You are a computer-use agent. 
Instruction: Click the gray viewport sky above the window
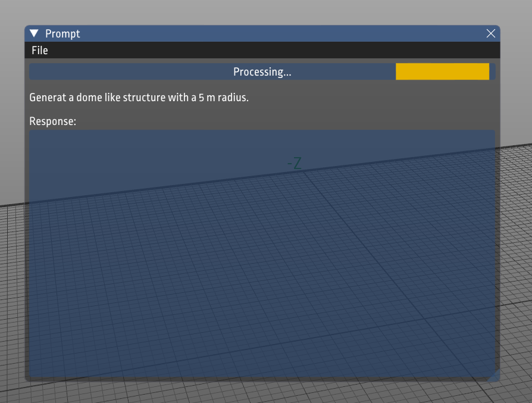tap(265, 12)
